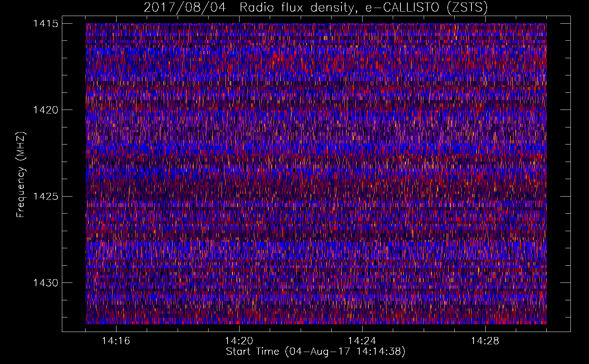Viewport: 589px width, 364px height.
Task: Click inside the radio spectrogram image
Action: coord(316,174)
